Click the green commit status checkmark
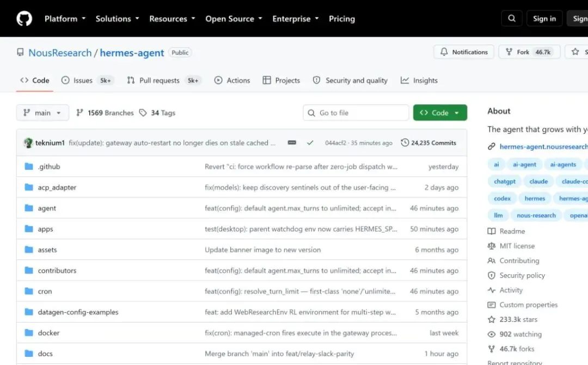The height and width of the screenshot is (365, 588). [x=310, y=143]
